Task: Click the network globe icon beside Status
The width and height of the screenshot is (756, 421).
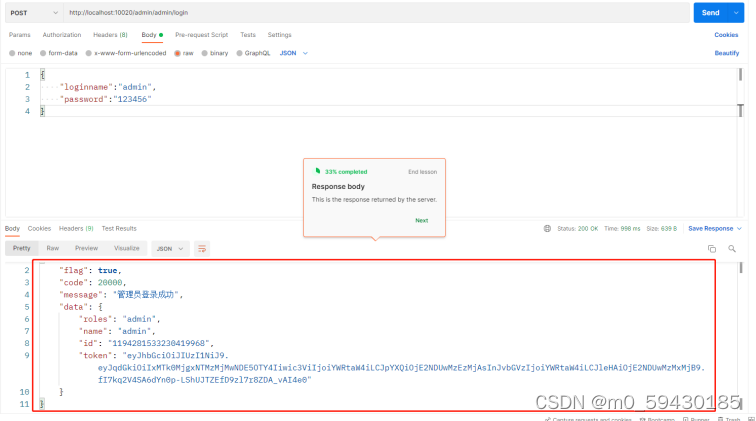Action: click(x=547, y=229)
